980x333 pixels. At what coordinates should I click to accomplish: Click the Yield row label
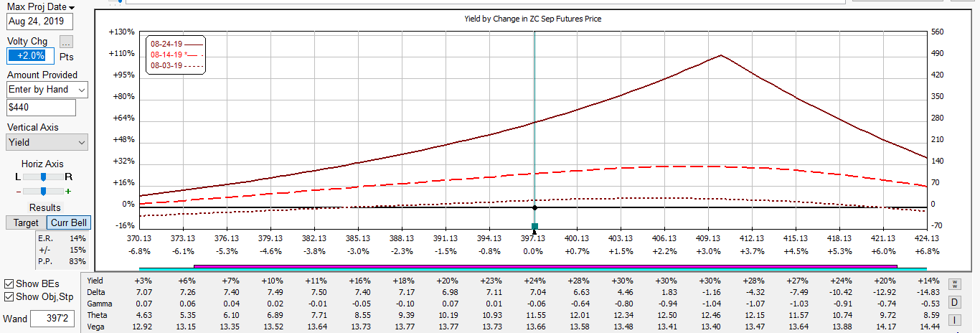pyautogui.click(x=95, y=281)
